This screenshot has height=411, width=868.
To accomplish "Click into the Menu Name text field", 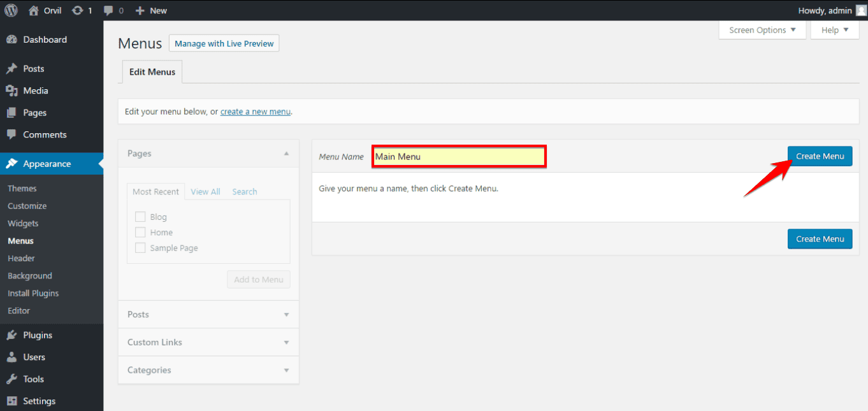I will click(459, 157).
